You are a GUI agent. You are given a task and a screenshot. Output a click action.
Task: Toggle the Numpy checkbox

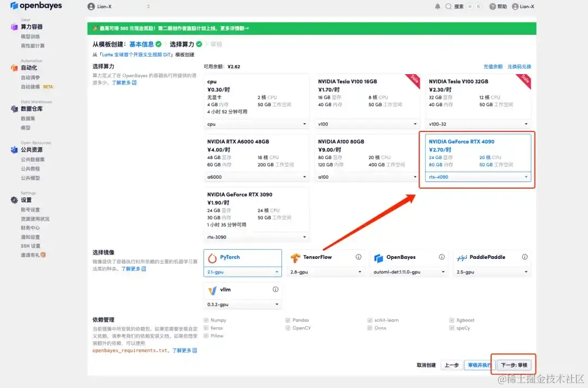206,320
